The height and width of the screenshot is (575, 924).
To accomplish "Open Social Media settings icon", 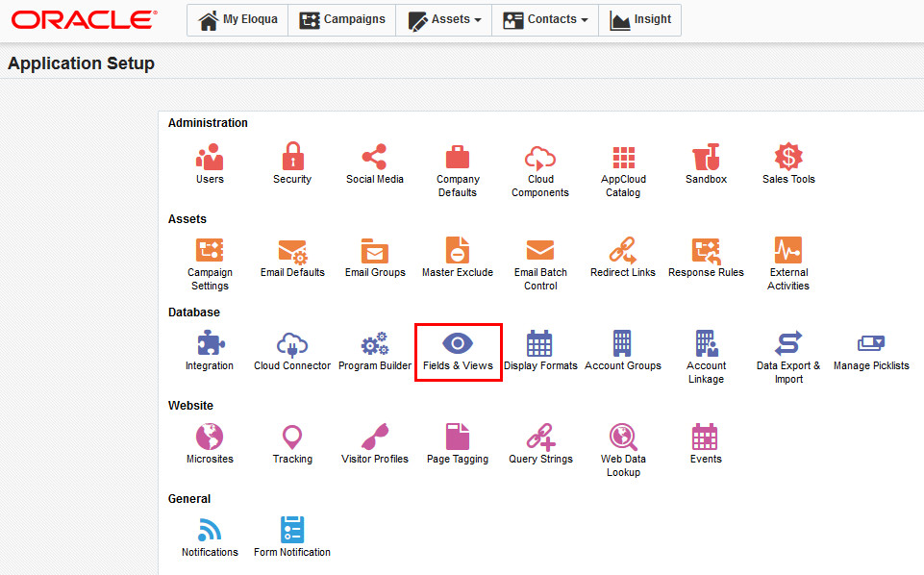I will [375, 156].
